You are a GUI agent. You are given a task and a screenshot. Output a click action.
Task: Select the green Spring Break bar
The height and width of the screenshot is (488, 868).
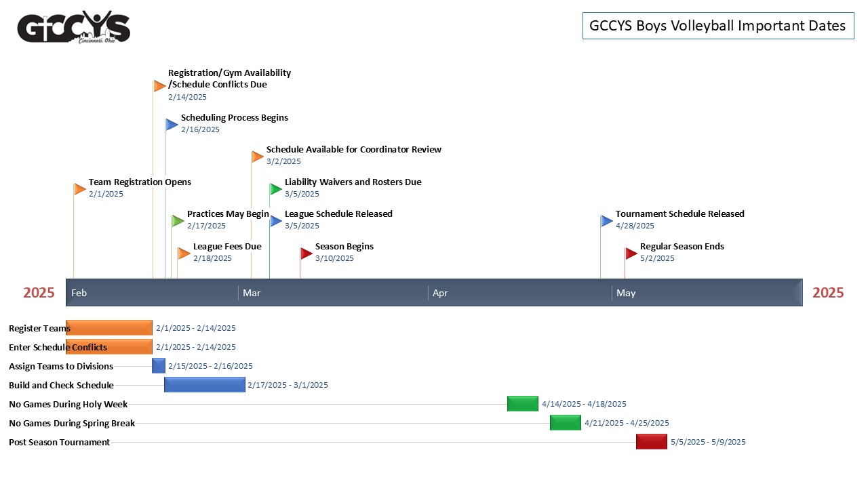coord(566,422)
